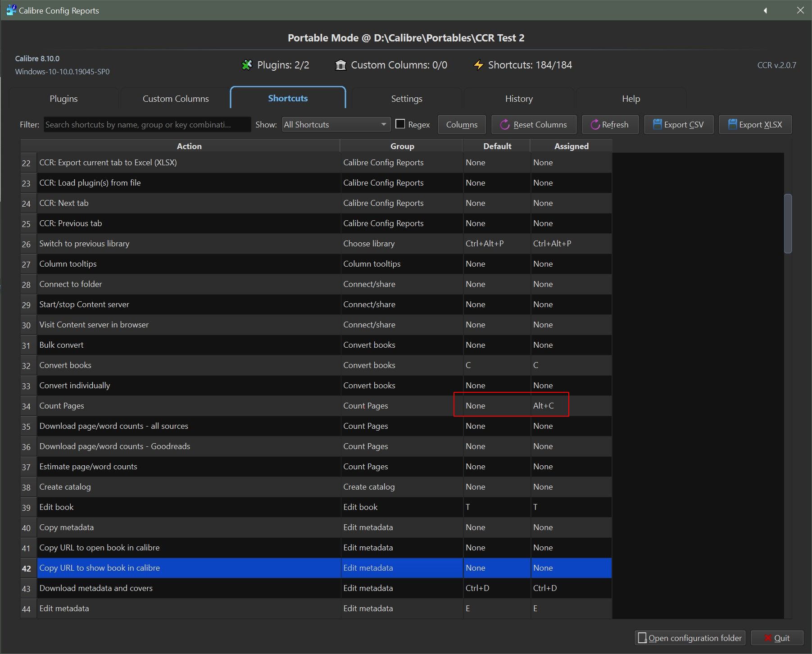Click the green puzzle Plugins icon
The height and width of the screenshot is (654, 812).
point(247,65)
